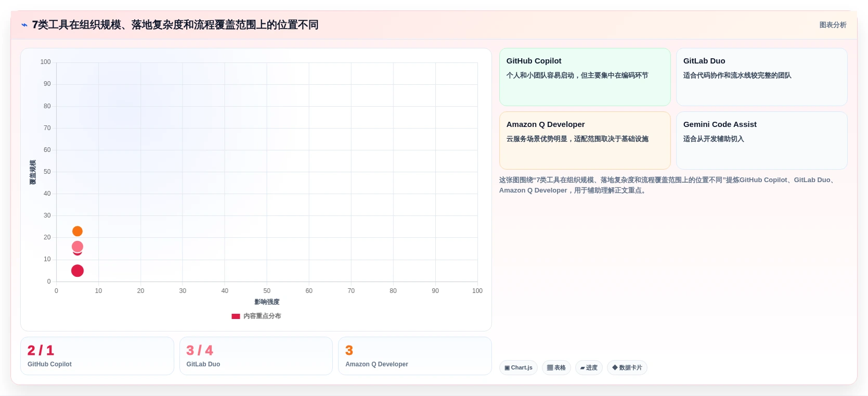This screenshot has height=396, width=868.
Task: Click the '3' Amazon Q Developer stat card
Action: click(414, 356)
